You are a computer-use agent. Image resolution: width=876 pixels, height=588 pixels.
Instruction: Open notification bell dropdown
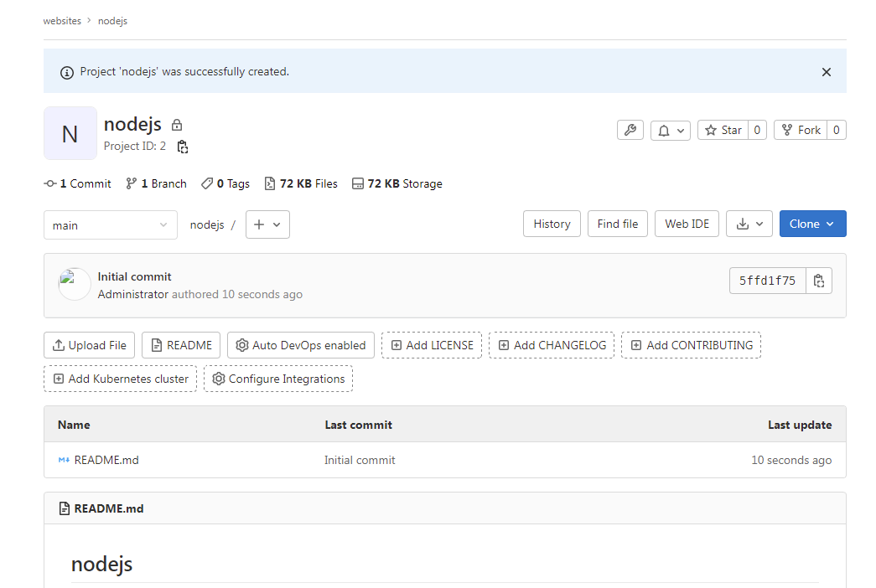671,130
